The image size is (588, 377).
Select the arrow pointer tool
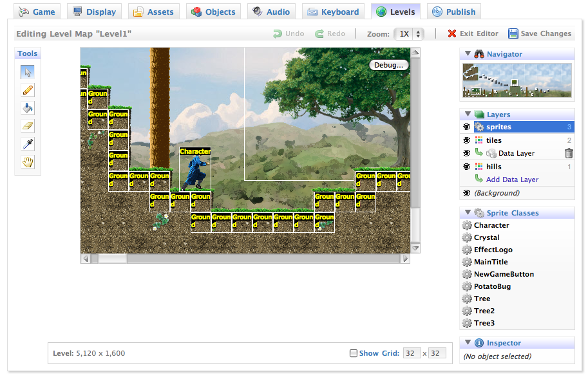click(28, 72)
